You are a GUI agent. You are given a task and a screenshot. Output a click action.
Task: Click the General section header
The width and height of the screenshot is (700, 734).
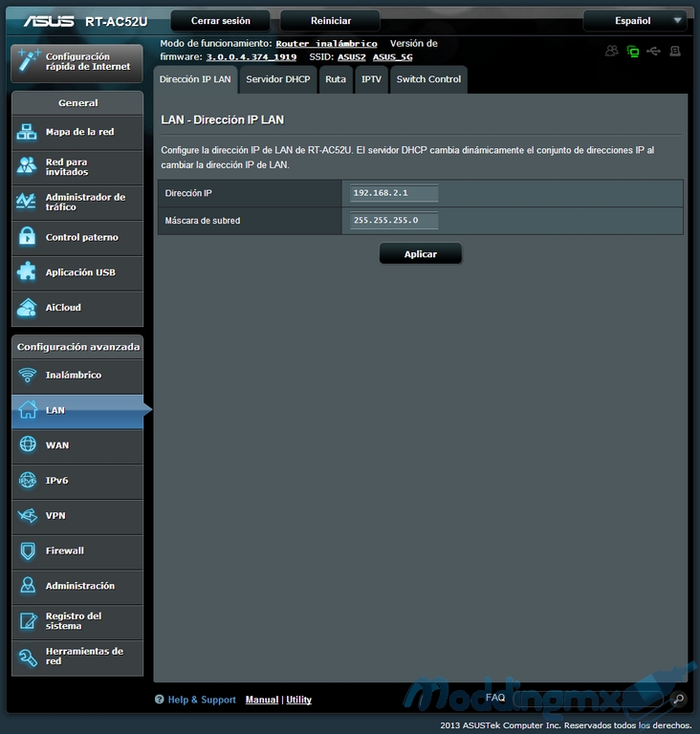coord(77,103)
